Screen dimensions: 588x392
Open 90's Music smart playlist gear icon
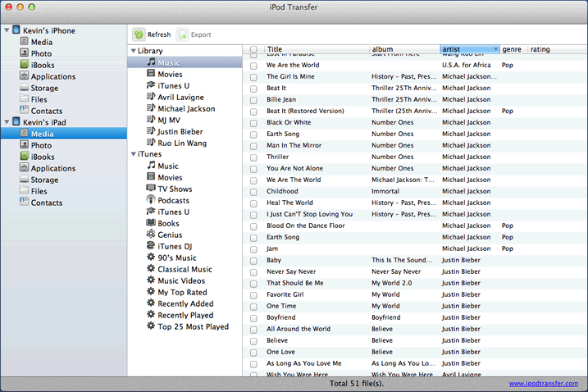[x=151, y=257]
